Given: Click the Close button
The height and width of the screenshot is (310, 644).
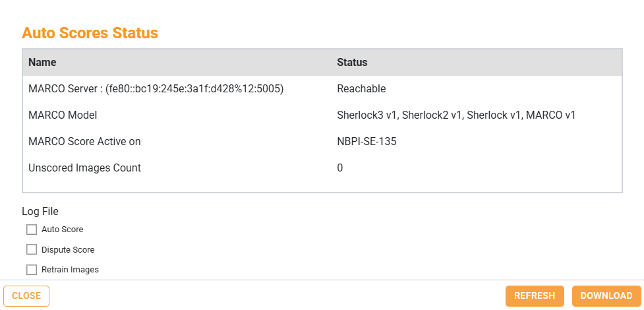Looking at the screenshot, I should click(x=26, y=296).
